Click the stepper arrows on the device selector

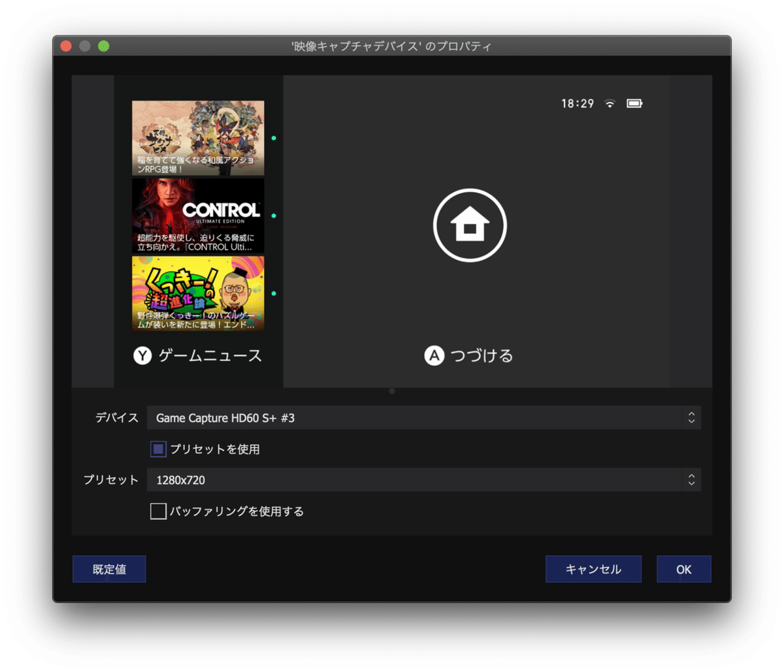coord(691,417)
